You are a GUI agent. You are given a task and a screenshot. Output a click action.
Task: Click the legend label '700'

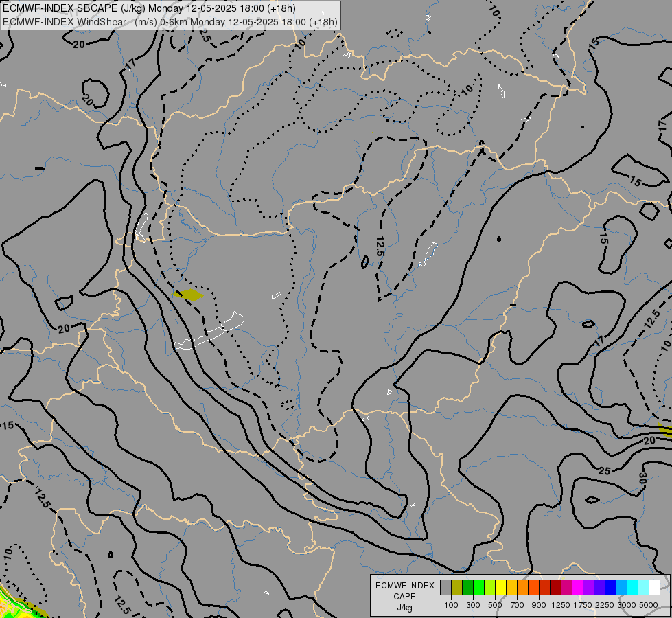click(517, 605)
